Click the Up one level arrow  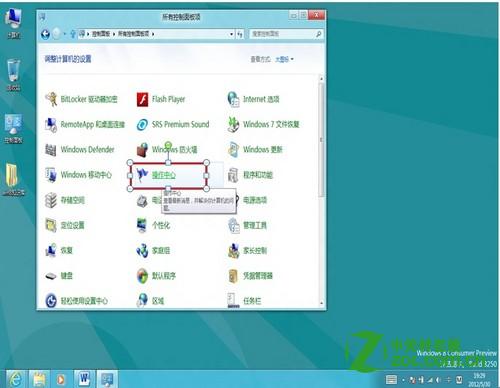click(x=72, y=34)
